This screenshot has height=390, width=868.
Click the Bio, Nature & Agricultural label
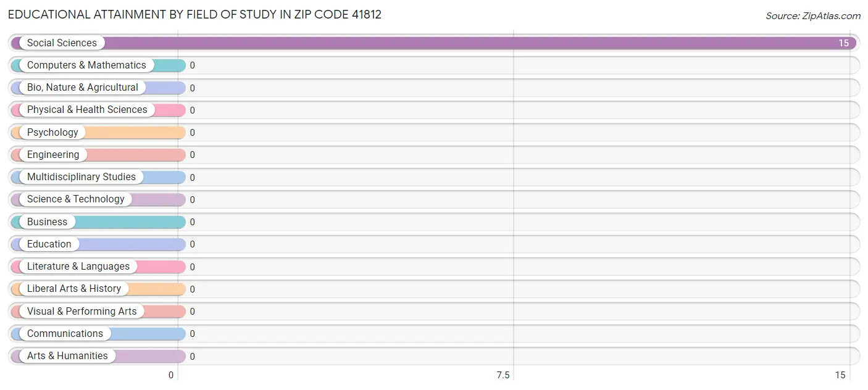click(x=83, y=88)
